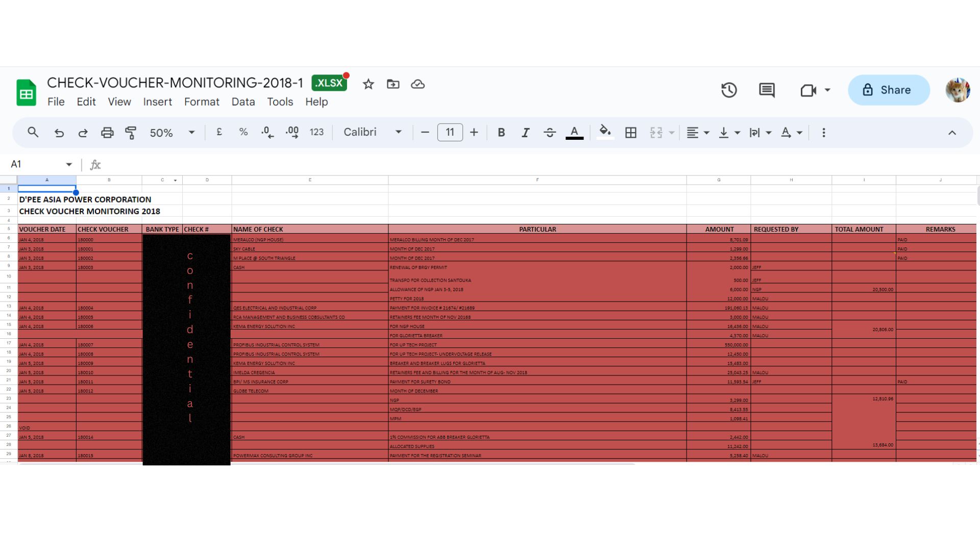980x551 pixels.
Task: Open the Data menu
Action: pos(243,102)
